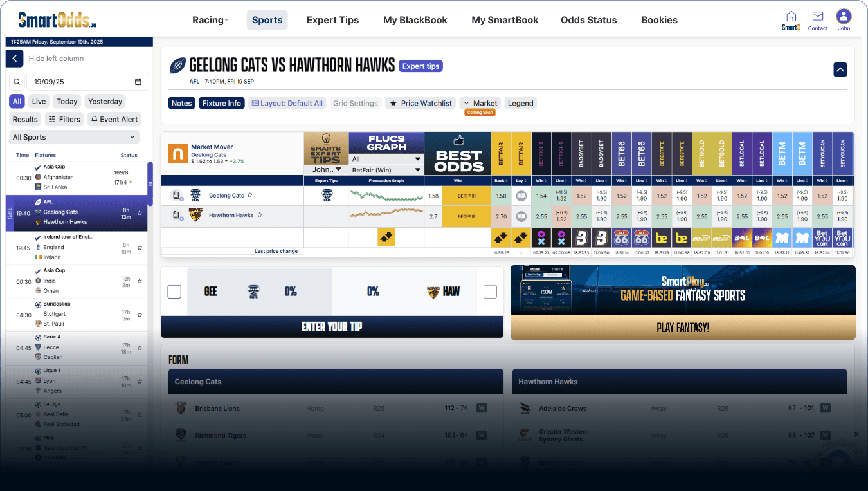This screenshot has width=868, height=491.
Task: Open the Contact envelope icon
Action: (x=817, y=17)
